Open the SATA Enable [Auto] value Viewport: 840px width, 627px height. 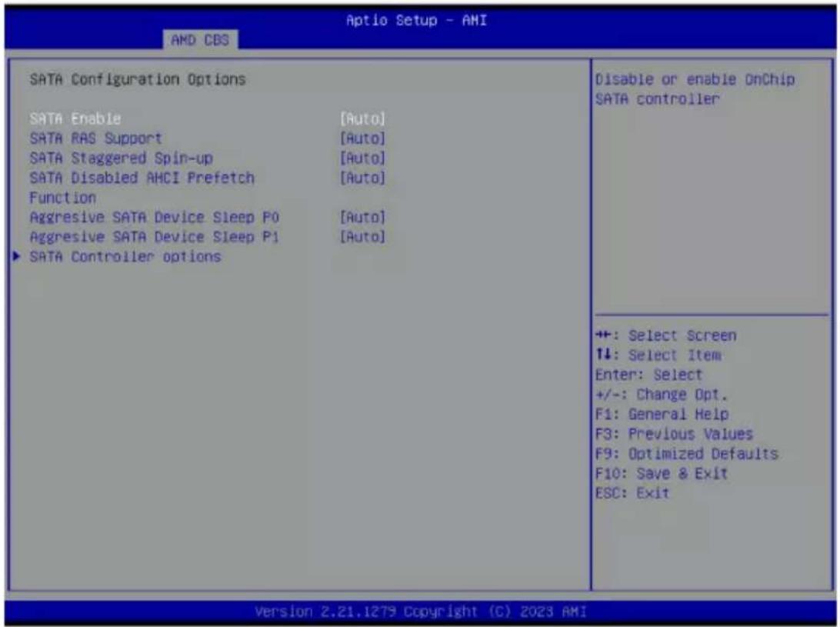pyautogui.click(x=362, y=118)
